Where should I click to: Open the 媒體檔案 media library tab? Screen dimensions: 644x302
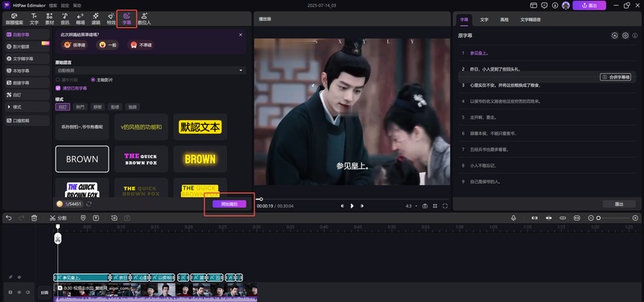coord(14,19)
